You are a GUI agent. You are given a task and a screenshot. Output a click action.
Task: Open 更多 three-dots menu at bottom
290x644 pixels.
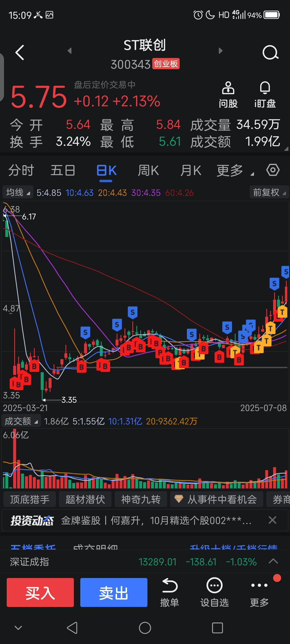[259, 593]
